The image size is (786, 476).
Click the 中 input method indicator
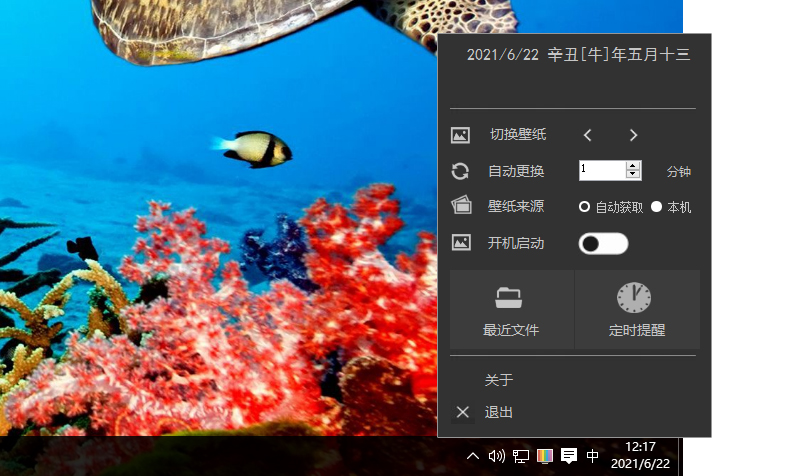pos(593,456)
